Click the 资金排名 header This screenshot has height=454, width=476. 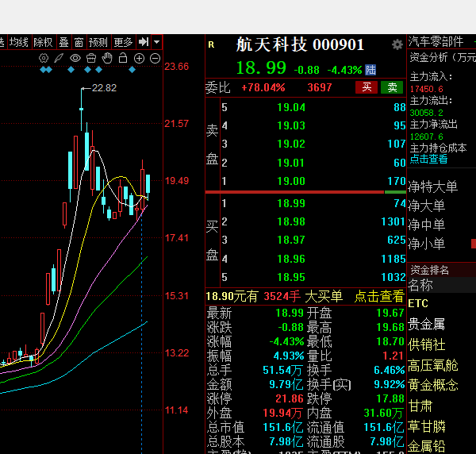pyautogui.click(x=429, y=270)
